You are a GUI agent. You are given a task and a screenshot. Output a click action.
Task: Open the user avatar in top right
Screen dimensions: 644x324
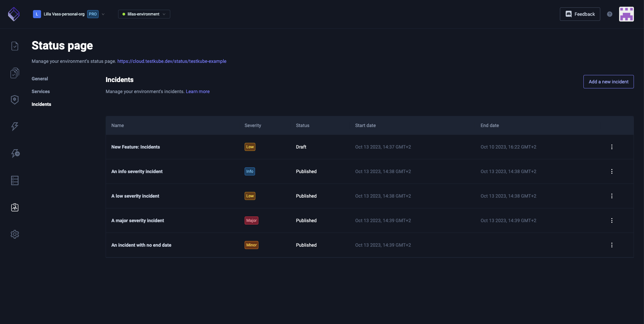(x=626, y=14)
